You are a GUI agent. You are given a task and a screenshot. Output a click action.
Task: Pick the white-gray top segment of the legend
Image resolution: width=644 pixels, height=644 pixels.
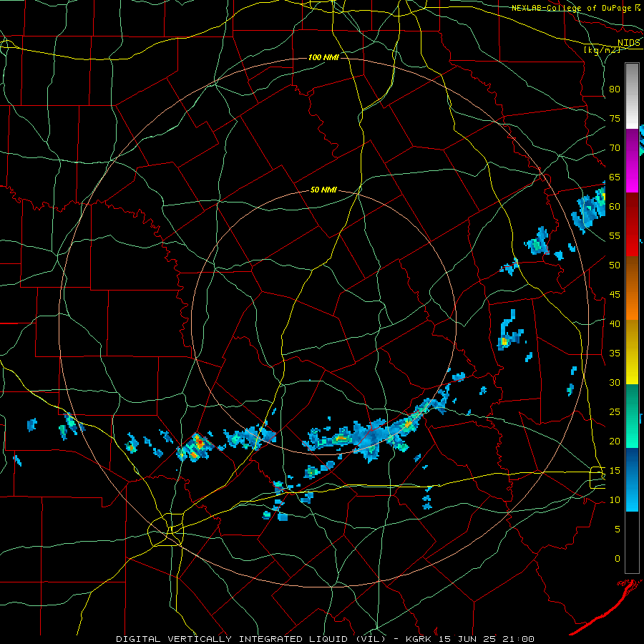632,96
